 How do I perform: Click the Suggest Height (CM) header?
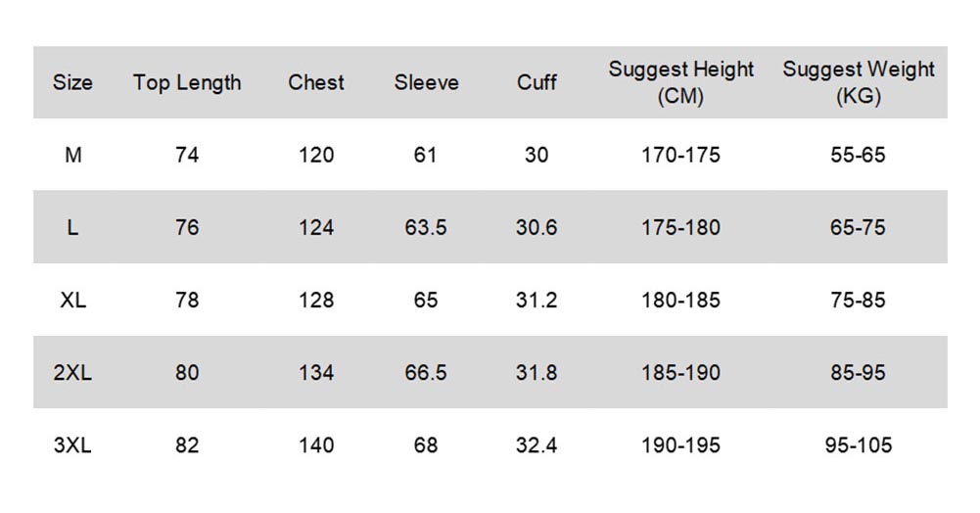(681, 83)
